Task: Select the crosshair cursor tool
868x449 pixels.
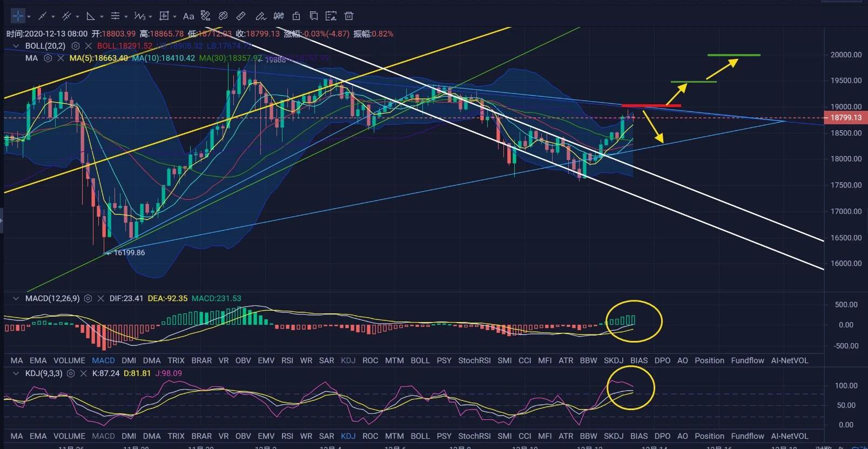Action: (17, 16)
